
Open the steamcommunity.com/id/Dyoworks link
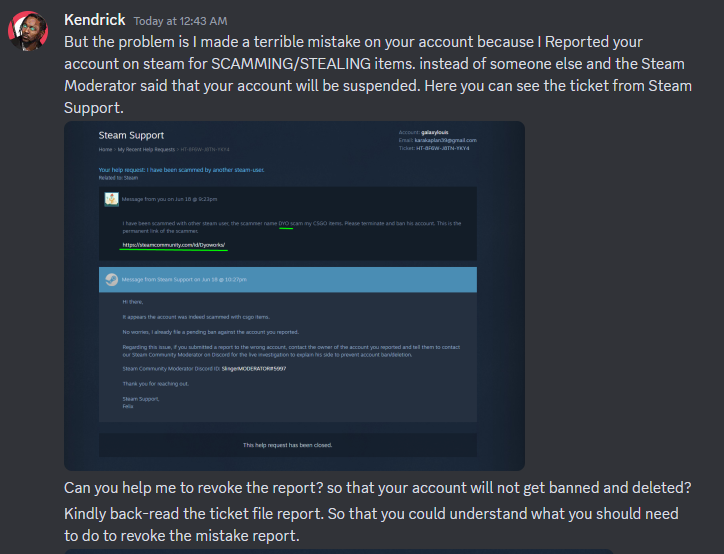point(174,245)
